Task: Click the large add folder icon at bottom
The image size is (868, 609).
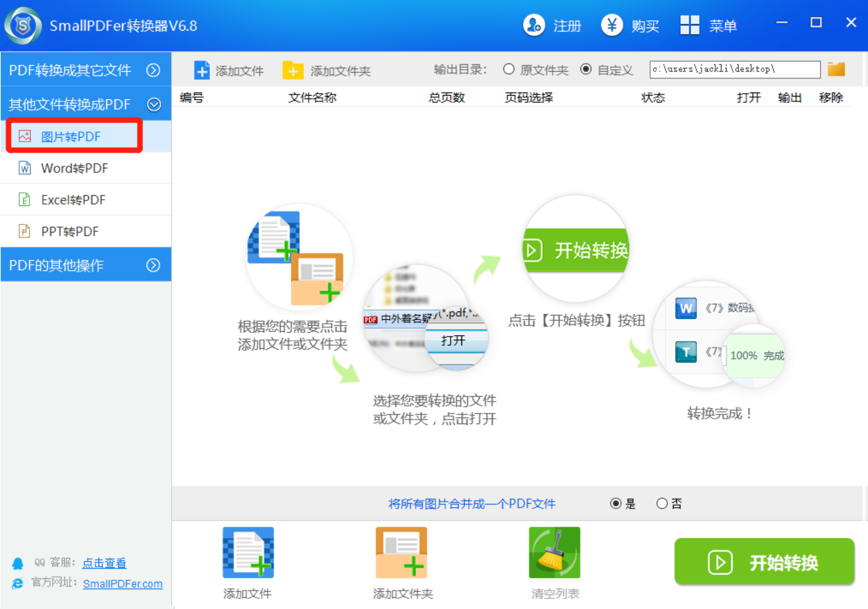Action: [x=401, y=553]
